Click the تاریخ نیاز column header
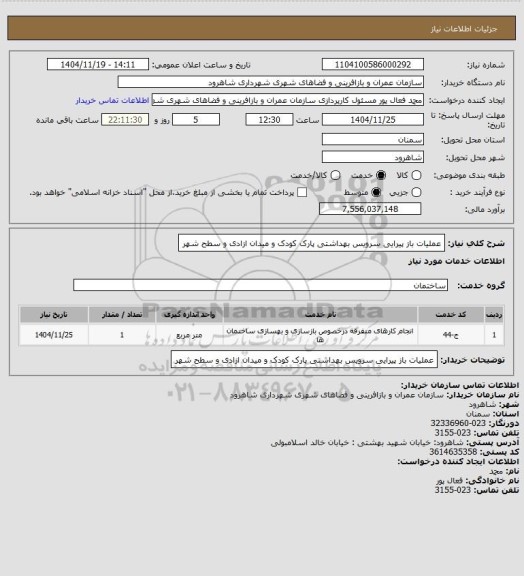The image size is (524, 576). [54, 315]
